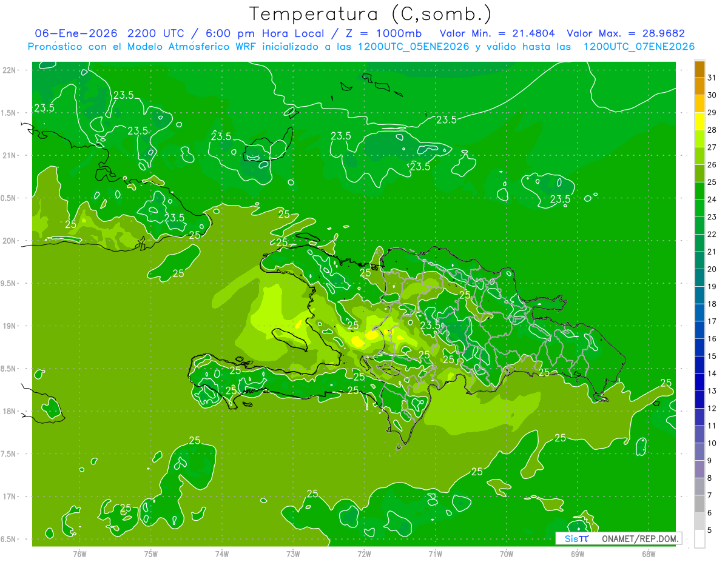728x562 pixels.
Task: Click the 19N latitude axis label
Action: (10, 326)
